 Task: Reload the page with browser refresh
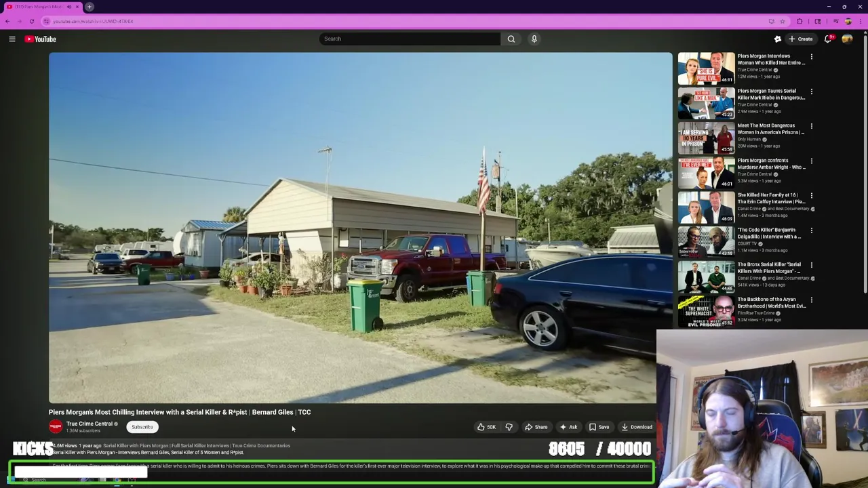point(32,21)
